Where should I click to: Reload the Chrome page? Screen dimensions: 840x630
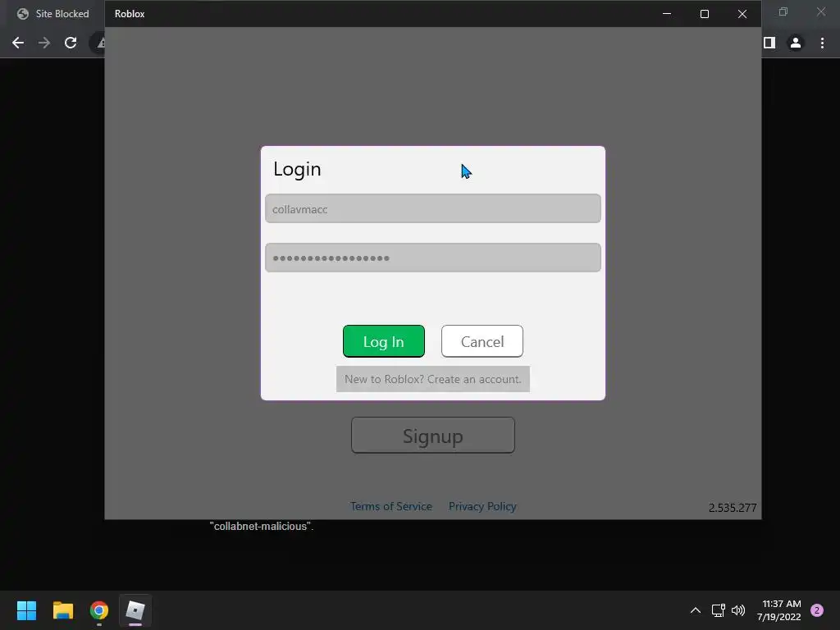point(71,43)
